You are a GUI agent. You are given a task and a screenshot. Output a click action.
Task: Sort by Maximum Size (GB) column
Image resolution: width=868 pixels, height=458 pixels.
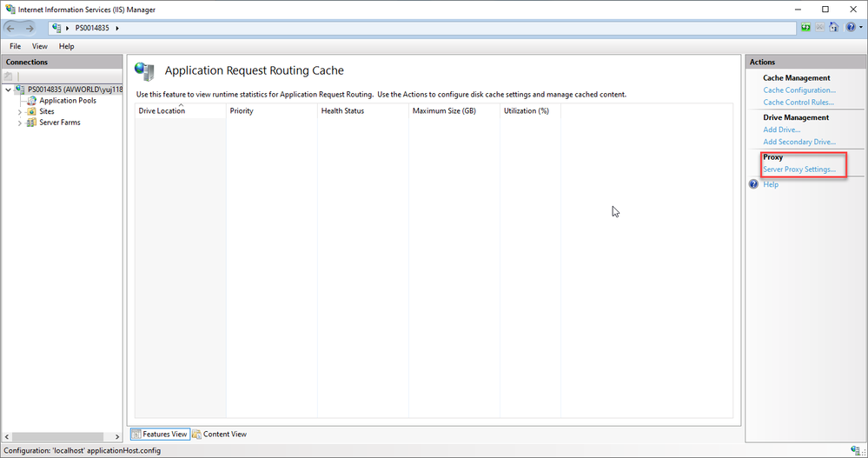pos(454,110)
